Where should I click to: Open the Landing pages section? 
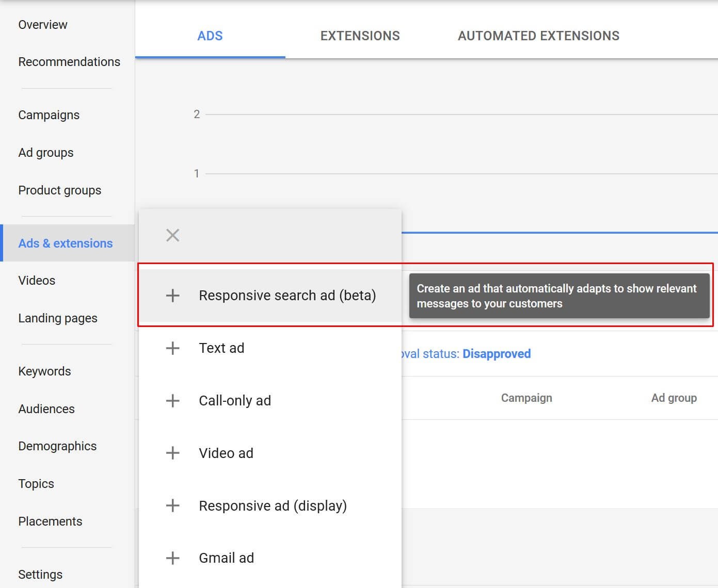[57, 318]
